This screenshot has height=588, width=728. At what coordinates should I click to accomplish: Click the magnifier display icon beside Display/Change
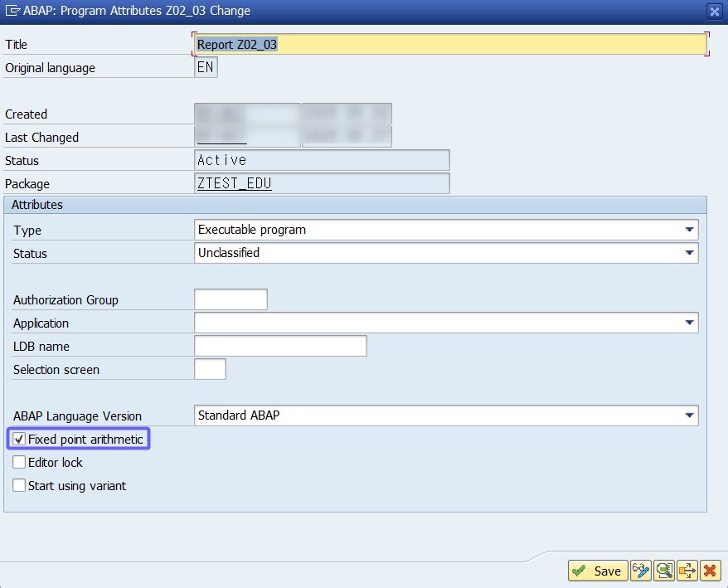664,571
